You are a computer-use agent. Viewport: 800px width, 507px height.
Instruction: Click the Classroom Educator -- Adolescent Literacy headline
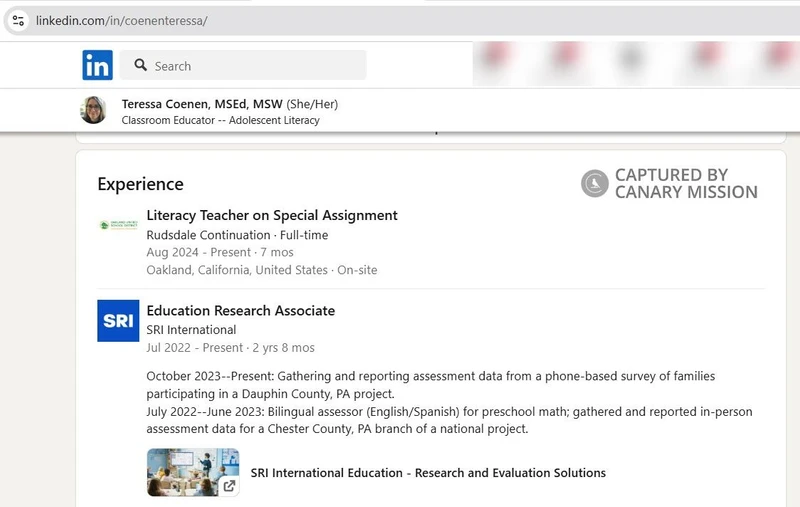point(220,121)
